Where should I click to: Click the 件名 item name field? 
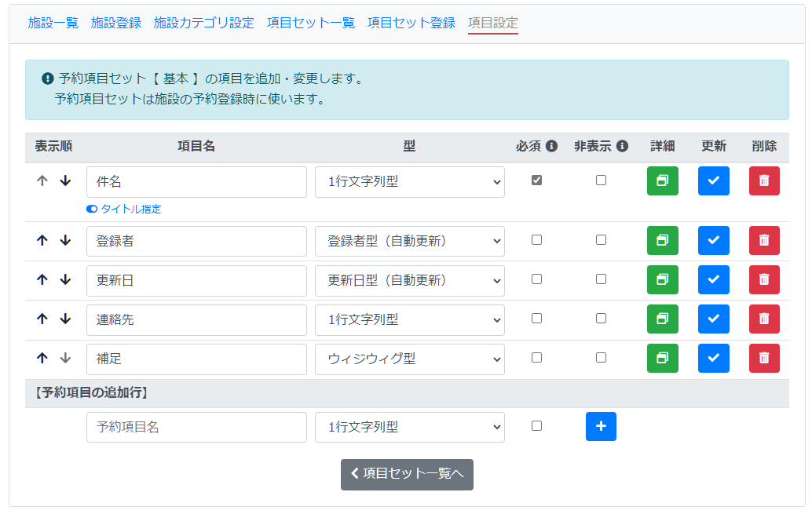point(197,182)
